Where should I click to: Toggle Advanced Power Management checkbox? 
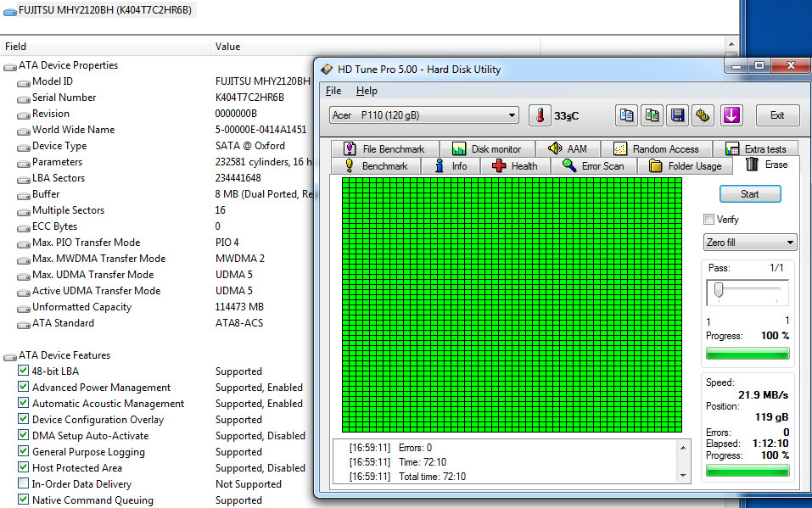coord(23,387)
